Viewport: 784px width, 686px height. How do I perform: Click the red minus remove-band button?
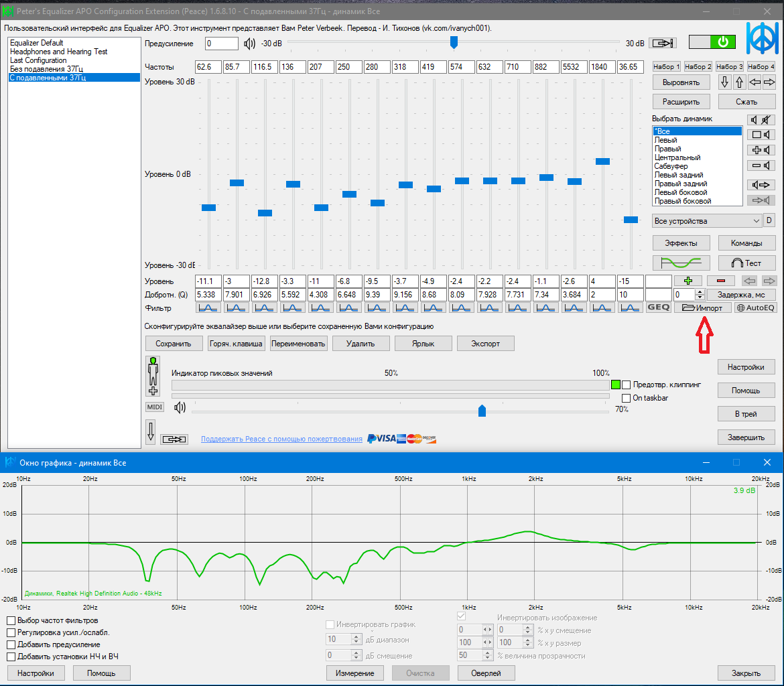(720, 281)
